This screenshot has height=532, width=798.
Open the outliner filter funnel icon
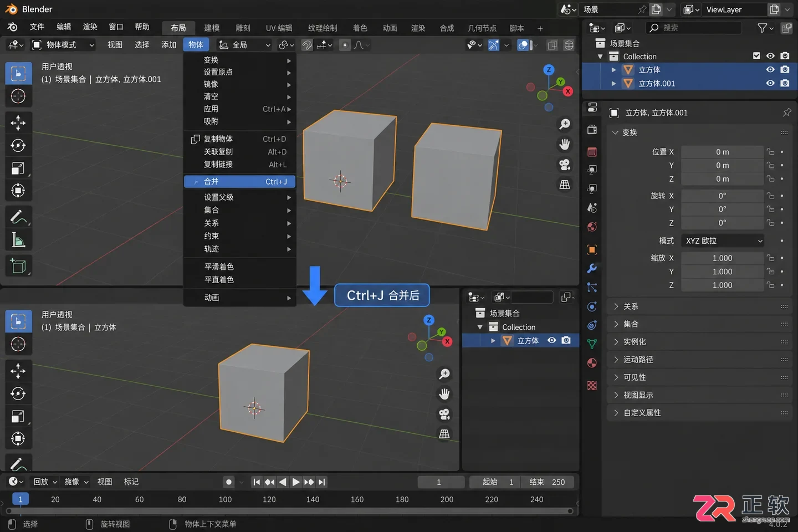pyautogui.click(x=763, y=28)
